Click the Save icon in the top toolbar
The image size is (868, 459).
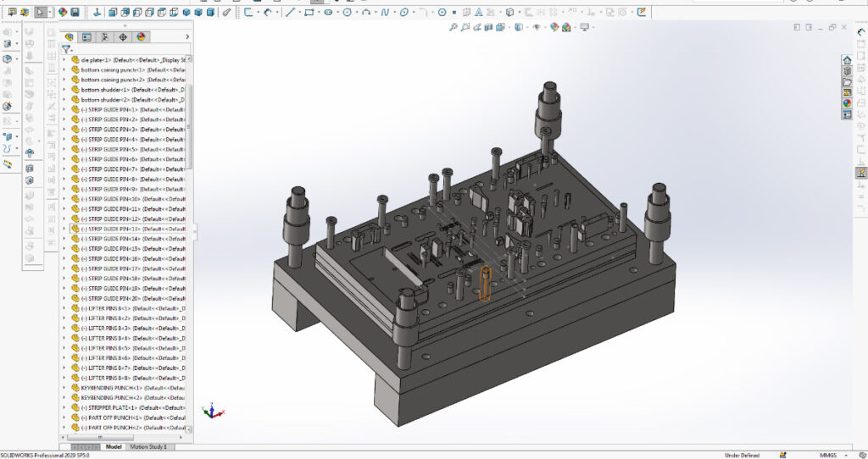coord(75,13)
